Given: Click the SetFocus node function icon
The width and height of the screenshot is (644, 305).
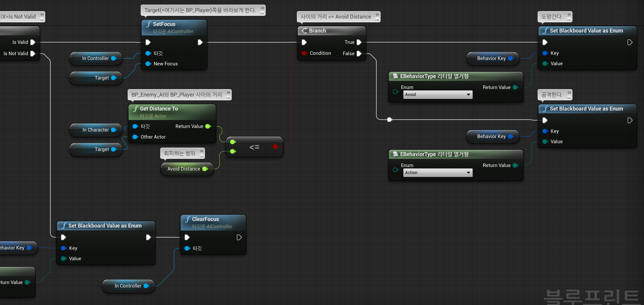Looking at the screenshot, I should (x=149, y=24).
